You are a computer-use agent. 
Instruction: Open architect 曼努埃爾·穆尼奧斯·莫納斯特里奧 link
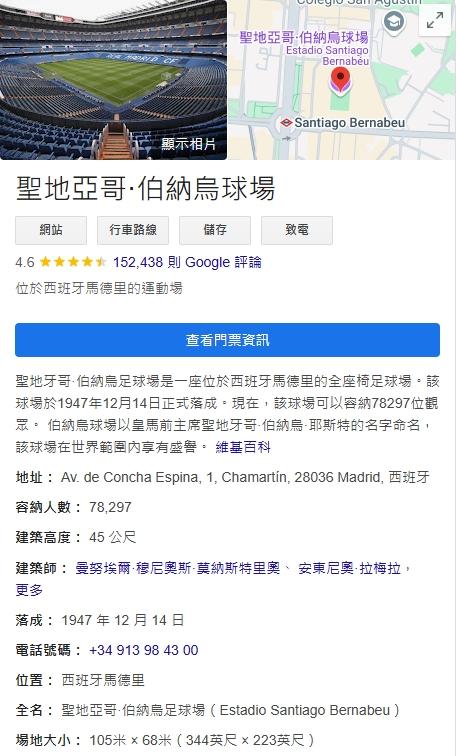177,568
